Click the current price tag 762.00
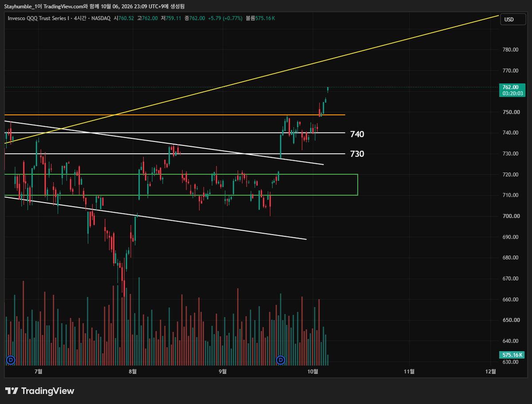The image size is (532, 404). point(512,87)
